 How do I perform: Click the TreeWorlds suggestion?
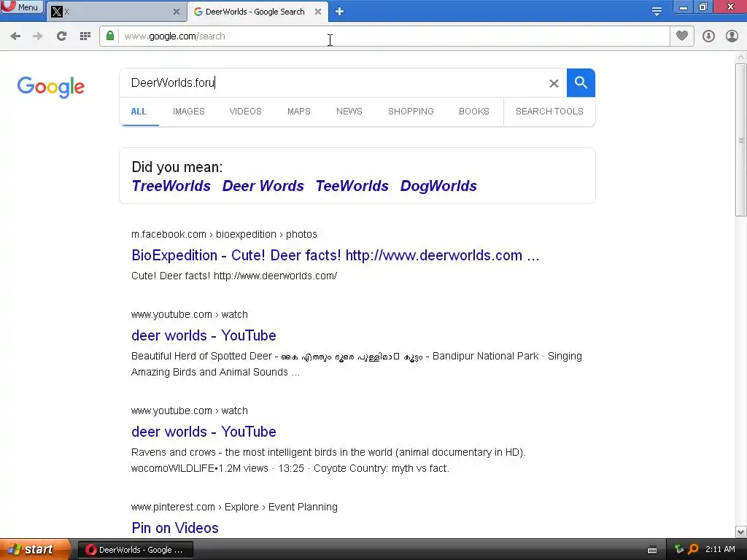point(171,186)
